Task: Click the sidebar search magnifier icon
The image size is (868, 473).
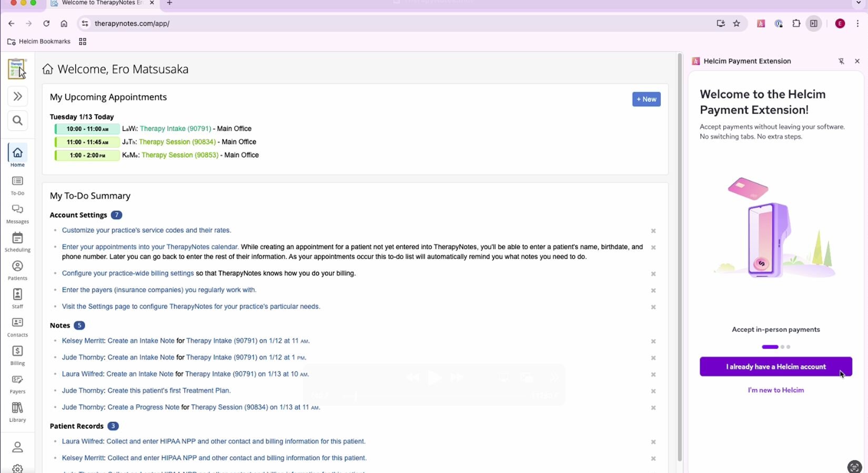Action: click(x=17, y=121)
